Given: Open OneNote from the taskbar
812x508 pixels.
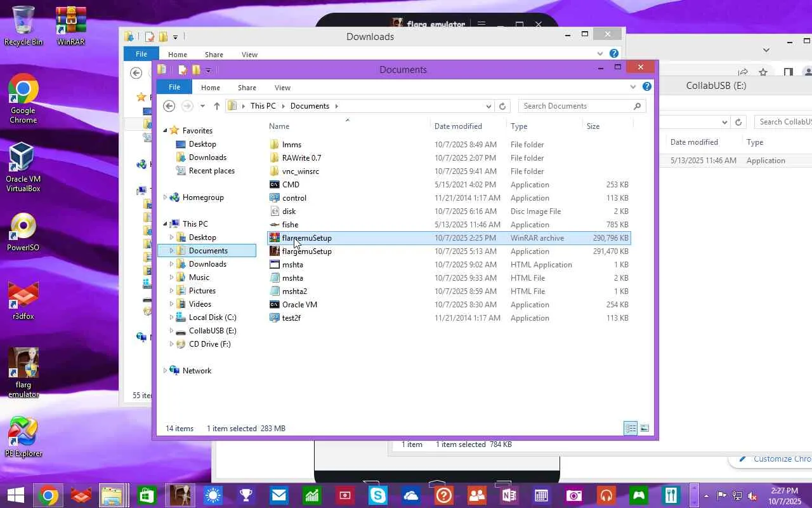Looking at the screenshot, I should [510, 495].
